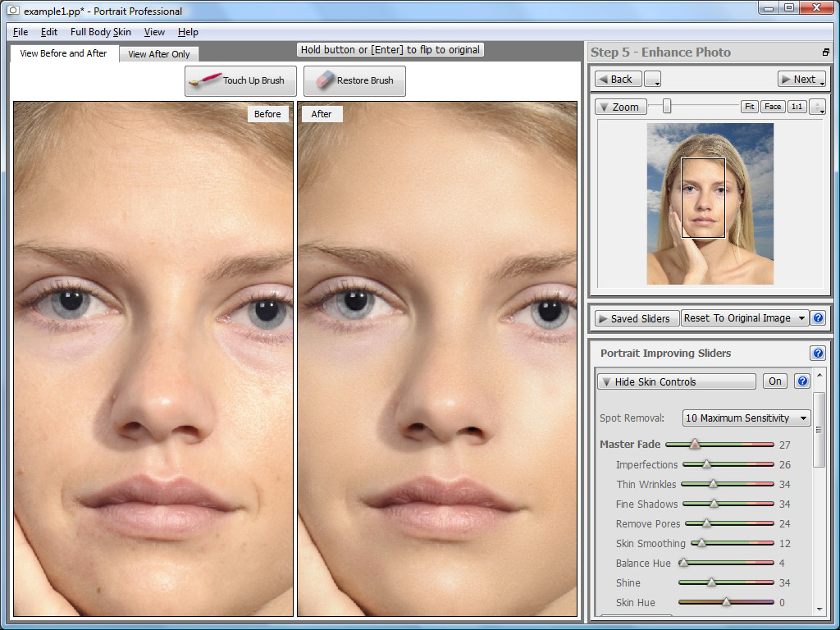840x630 pixels.
Task: Toggle skin controls off with the On button
Action: (x=774, y=381)
